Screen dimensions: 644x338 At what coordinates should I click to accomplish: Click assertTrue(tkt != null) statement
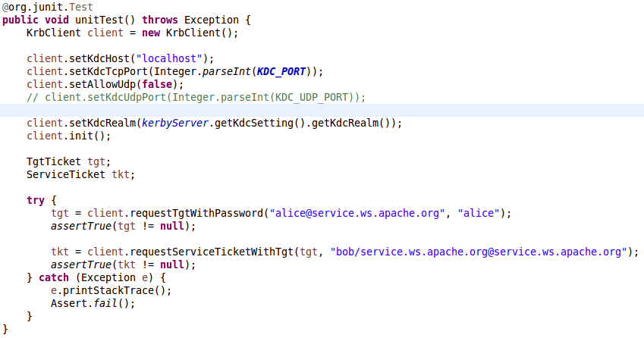(123, 264)
